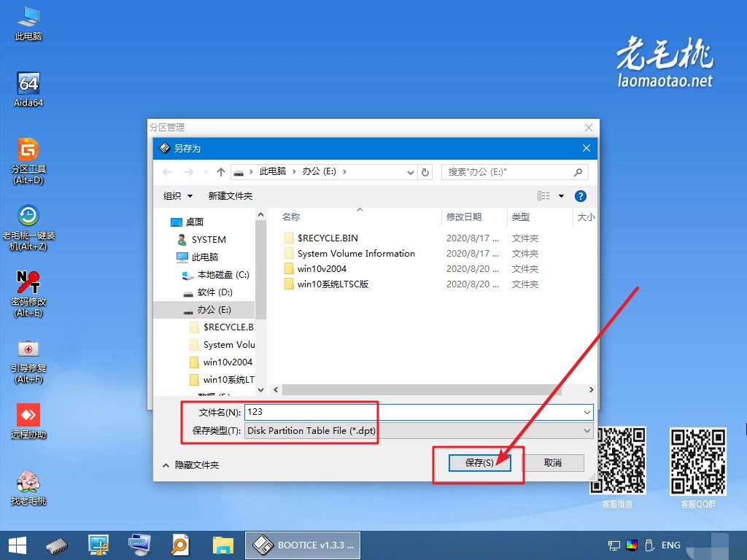This screenshot has height=560, width=747.
Task: Click the ENG language indicator
Action: pyautogui.click(x=671, y=545)
